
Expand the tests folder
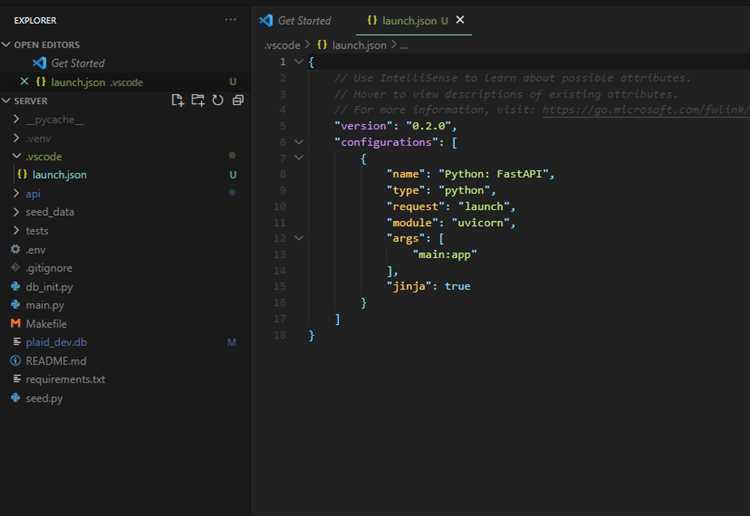point(16,231)
